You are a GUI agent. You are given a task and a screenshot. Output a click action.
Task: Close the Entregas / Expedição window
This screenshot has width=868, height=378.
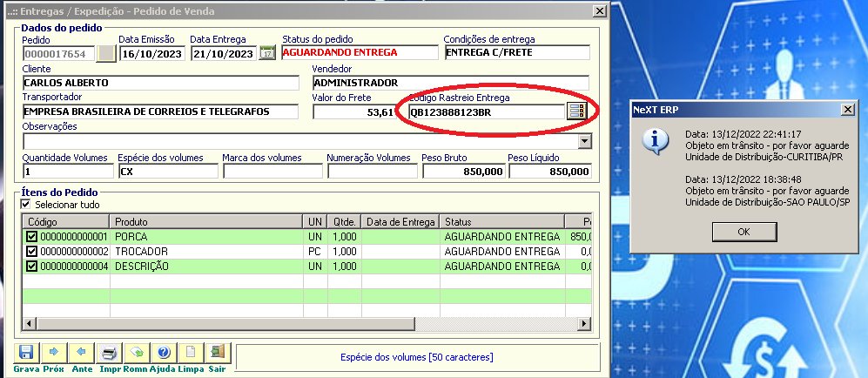(x=599, y=11)
